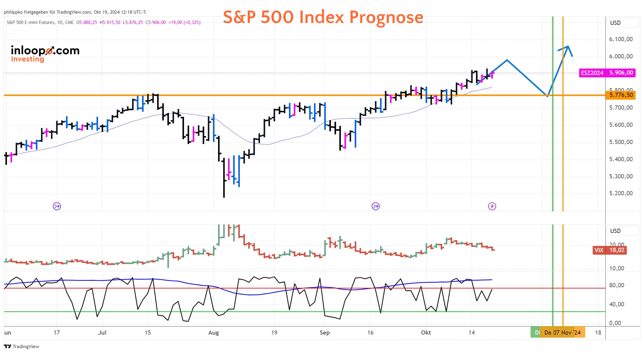Click the 5.700,00 price axis label
This screenshot has width=644, height=353.
(x=621, y=108)
